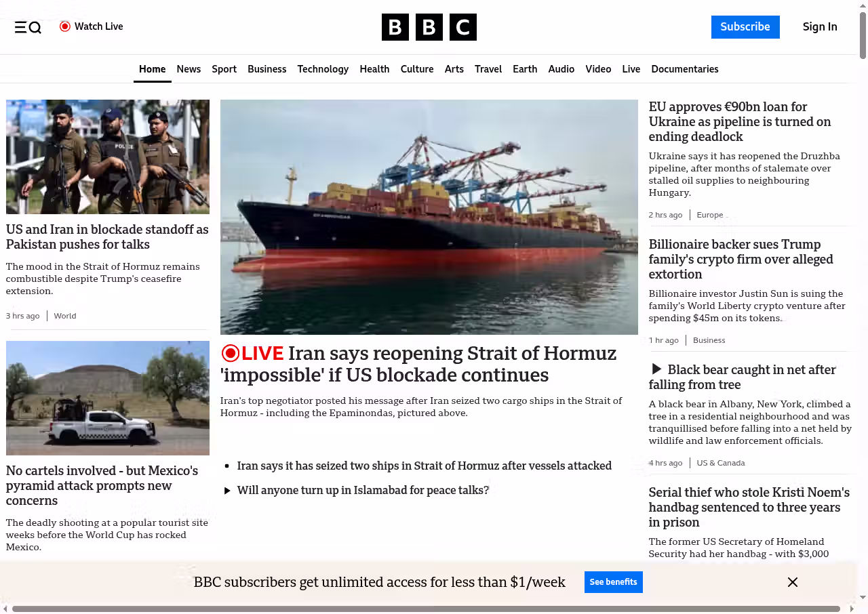Open the hamburger menu and search icon
Screen dimensions: 868x614
coord(28,27)
